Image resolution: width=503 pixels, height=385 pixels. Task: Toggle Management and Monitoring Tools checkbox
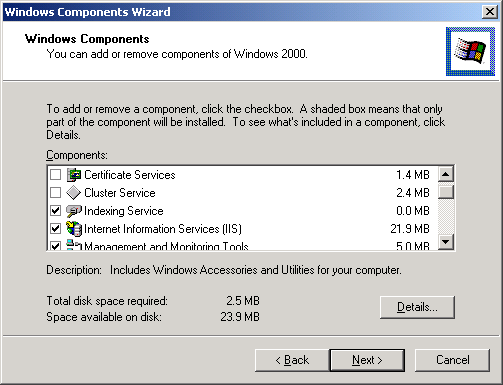tap(55, 245)
